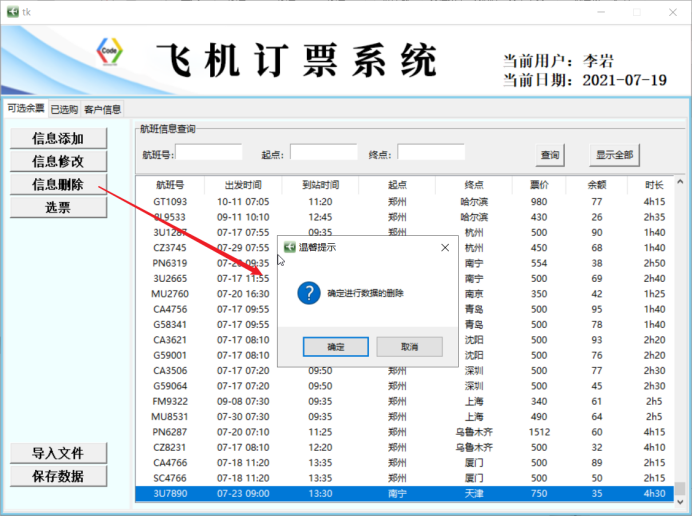The width and height of the screenshot is (692, 516).
Task: Save data with 保存数据 button
Action: click(x=58, y=476)
